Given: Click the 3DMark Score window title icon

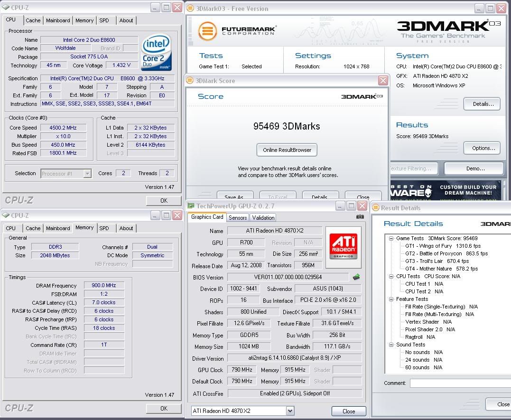Looking at the screenshot, I should (x=190, y=81).
